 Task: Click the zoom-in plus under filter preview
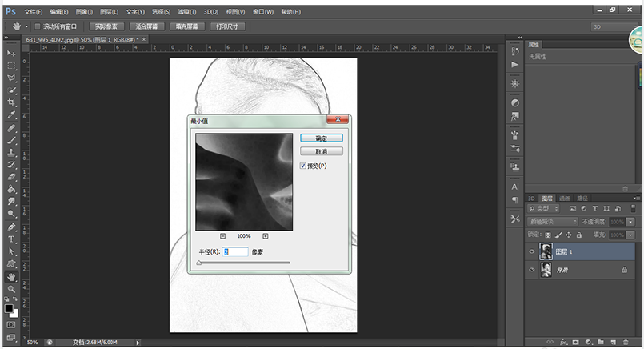tap(265, 236)
